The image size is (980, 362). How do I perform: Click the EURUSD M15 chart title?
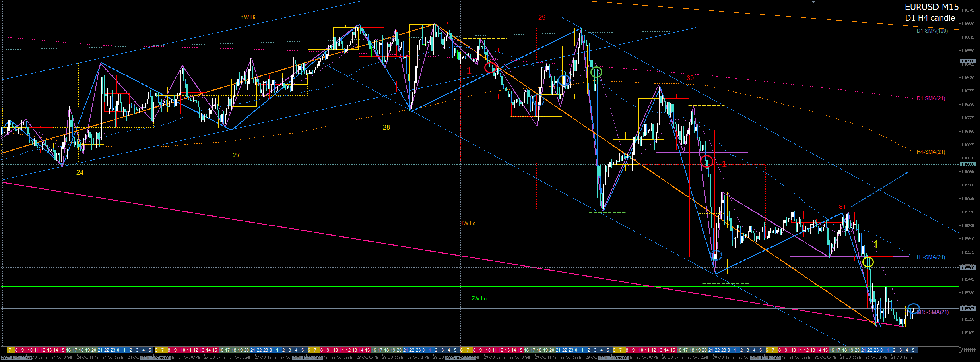[x=931, y=7]
